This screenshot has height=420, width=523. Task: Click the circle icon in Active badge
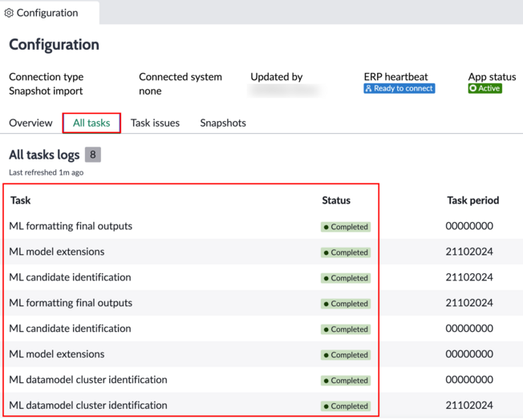[472, 88]
